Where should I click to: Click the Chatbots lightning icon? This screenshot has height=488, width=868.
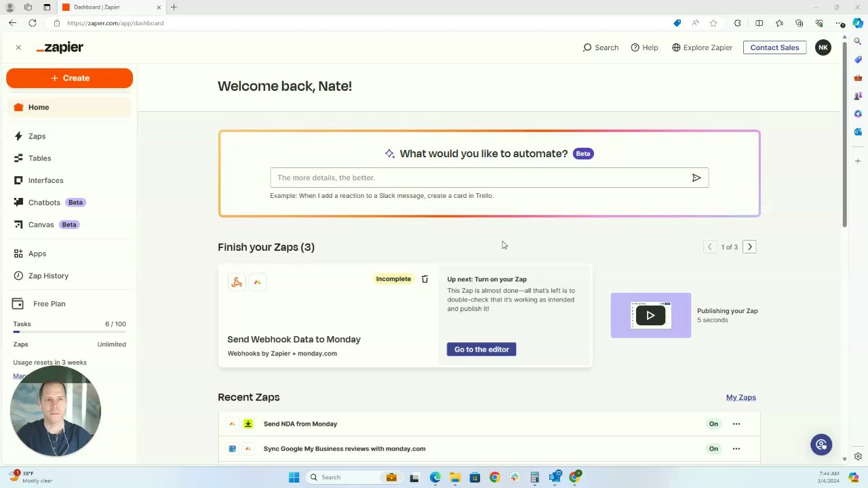tap(18, 203)
